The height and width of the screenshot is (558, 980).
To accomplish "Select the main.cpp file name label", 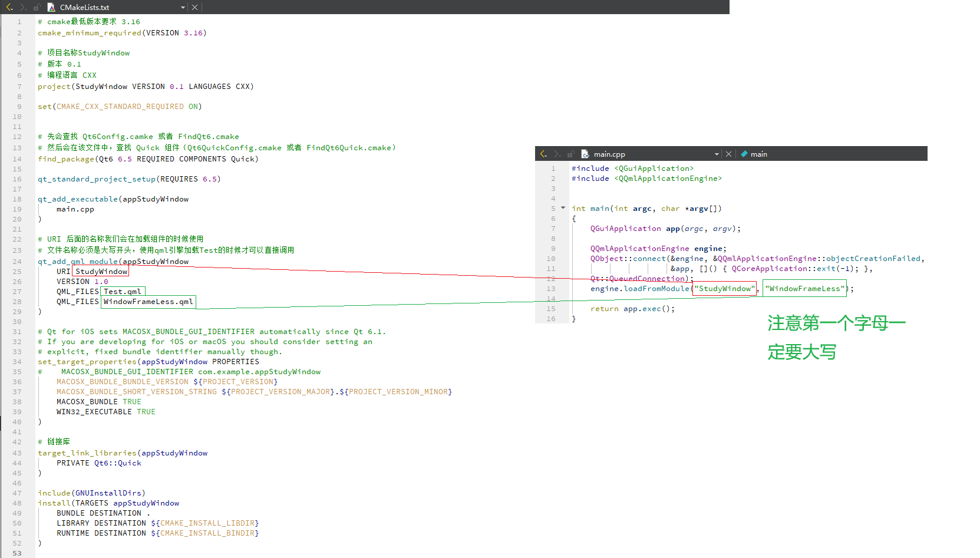I will click(609, 154).
